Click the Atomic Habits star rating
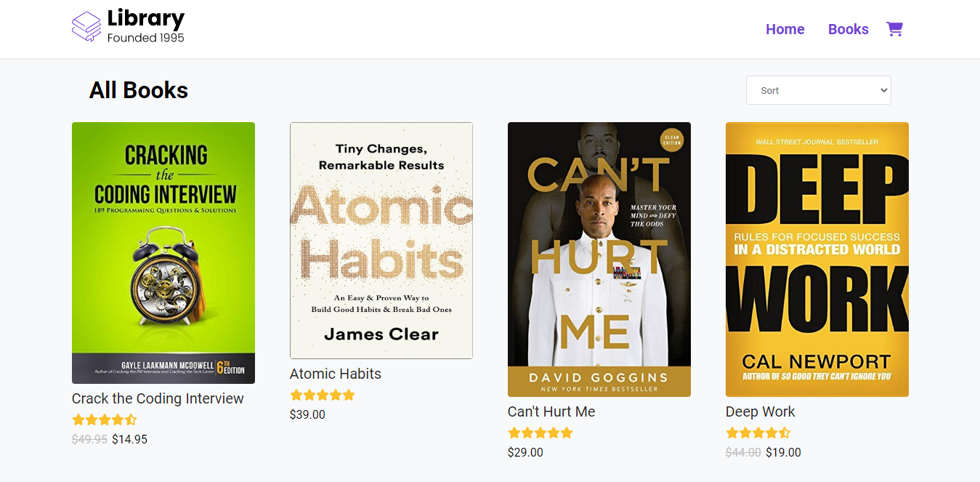 pos(322,395)
